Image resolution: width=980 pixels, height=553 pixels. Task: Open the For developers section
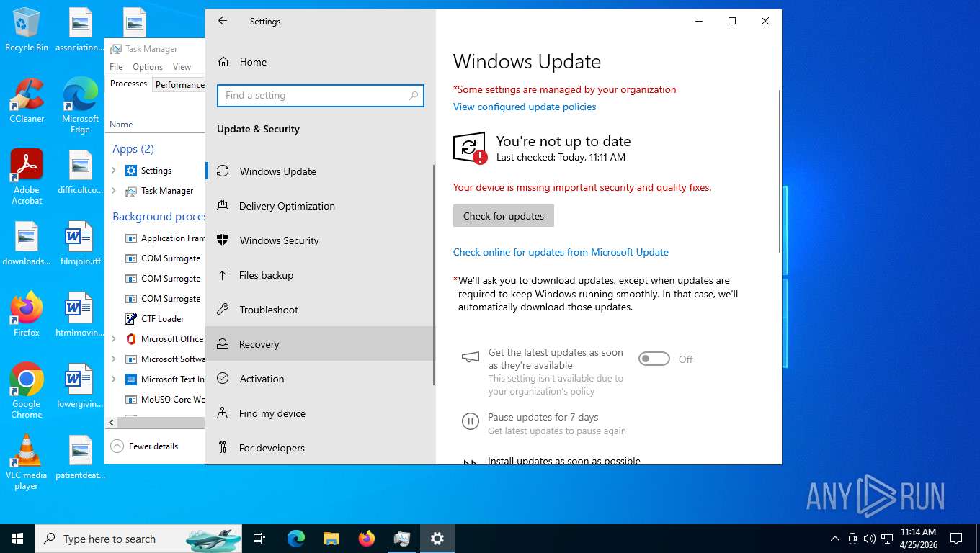coord(319,448)
